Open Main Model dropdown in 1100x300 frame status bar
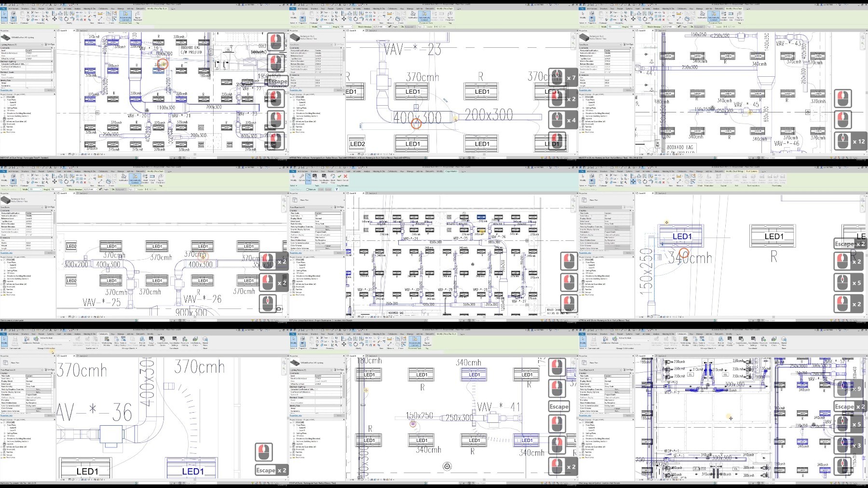The height and width of the screenshot is (488, 868). [x=201, y=158]
